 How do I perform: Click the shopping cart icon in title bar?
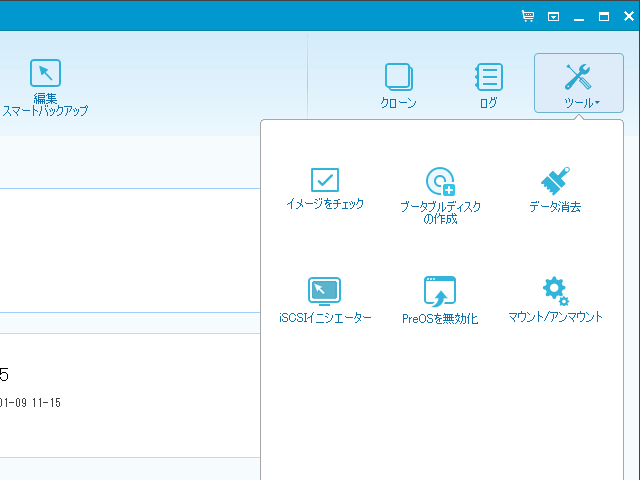tap(528, 16)
